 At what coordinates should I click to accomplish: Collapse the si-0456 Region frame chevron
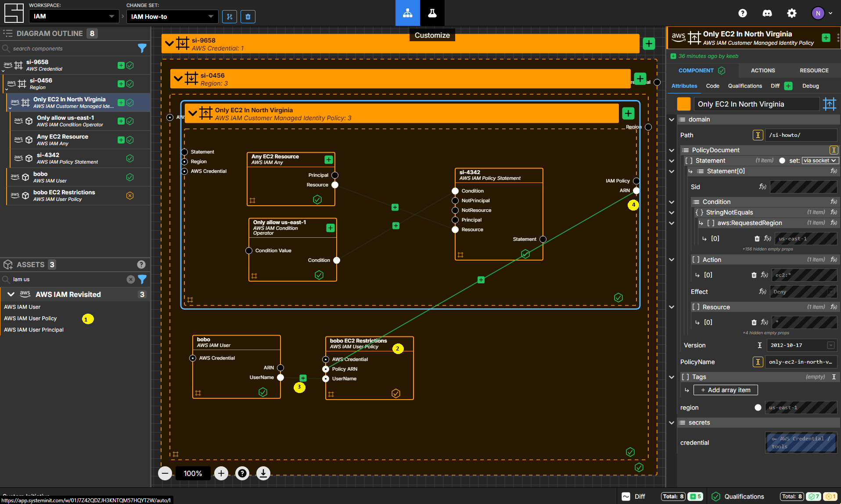pos(178,79)
